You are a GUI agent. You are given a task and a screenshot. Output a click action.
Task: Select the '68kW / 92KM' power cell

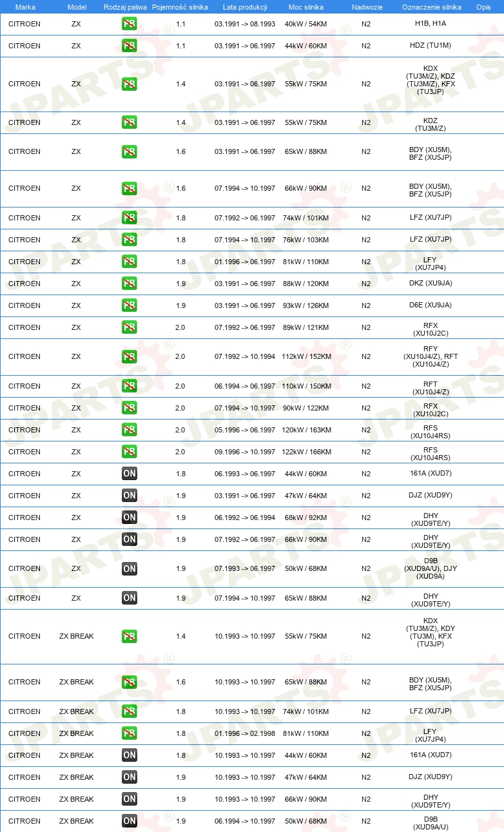306,518
